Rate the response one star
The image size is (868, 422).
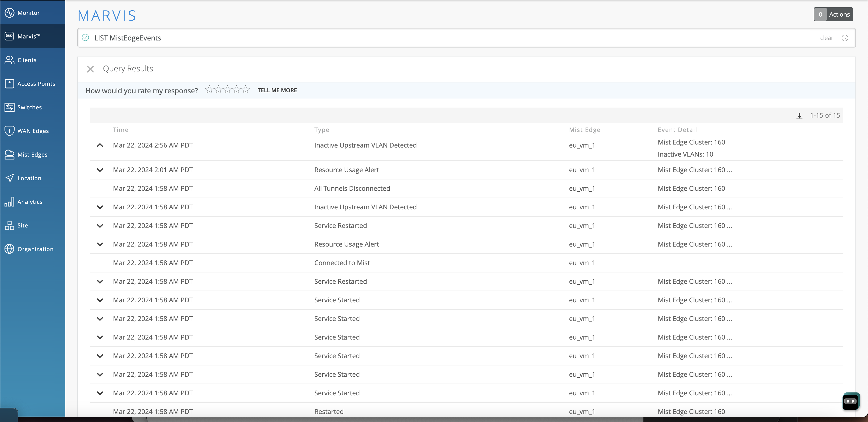209,90
